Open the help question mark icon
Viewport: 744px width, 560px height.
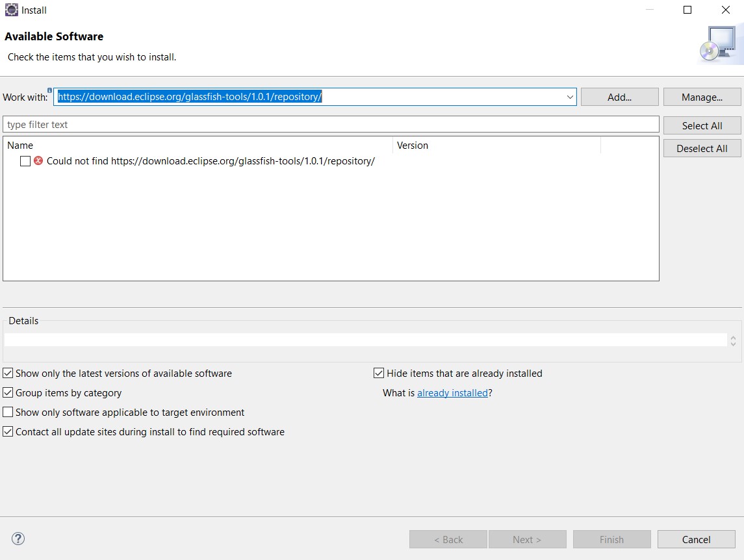click(18, 539)
